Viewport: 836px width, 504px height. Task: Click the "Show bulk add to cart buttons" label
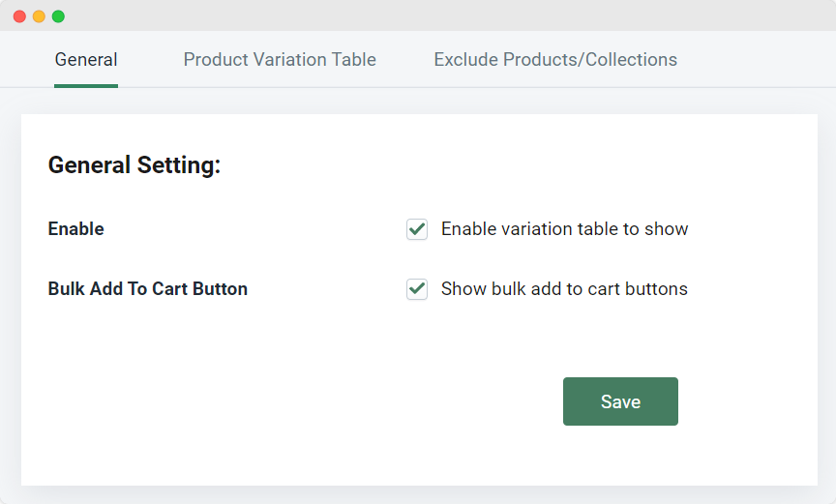pos(564,289)
